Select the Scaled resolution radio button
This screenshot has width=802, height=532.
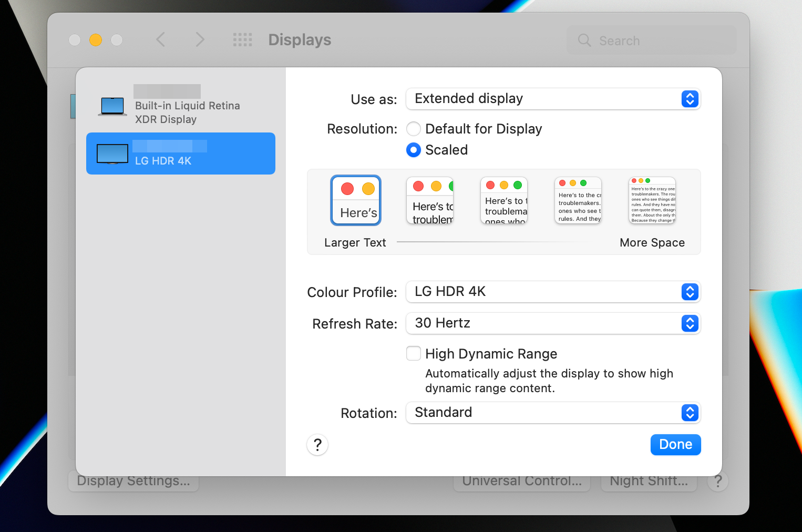(414, 150)
